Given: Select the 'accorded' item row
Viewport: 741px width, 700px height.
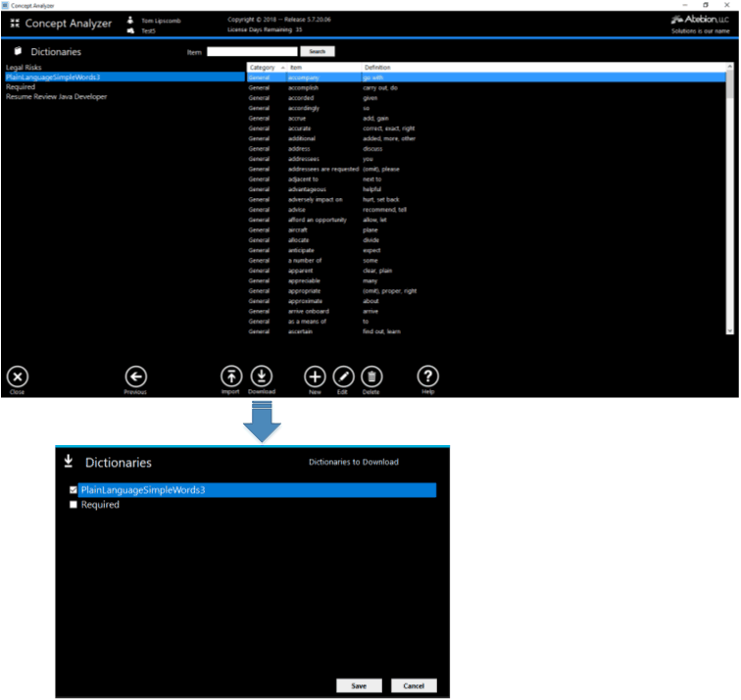Looking at the screenshot, I should point(486,98).
